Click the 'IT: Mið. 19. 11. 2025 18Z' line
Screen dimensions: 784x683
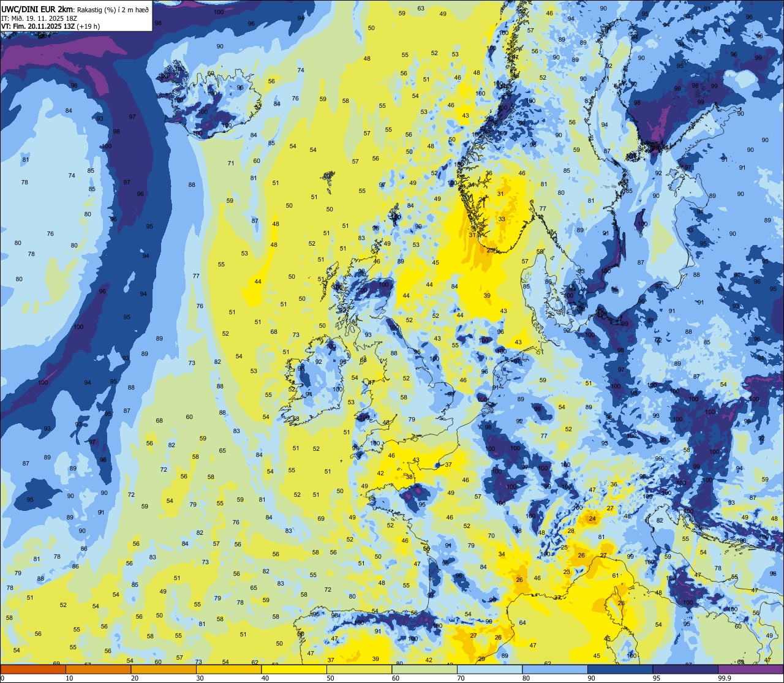point(39,18)
